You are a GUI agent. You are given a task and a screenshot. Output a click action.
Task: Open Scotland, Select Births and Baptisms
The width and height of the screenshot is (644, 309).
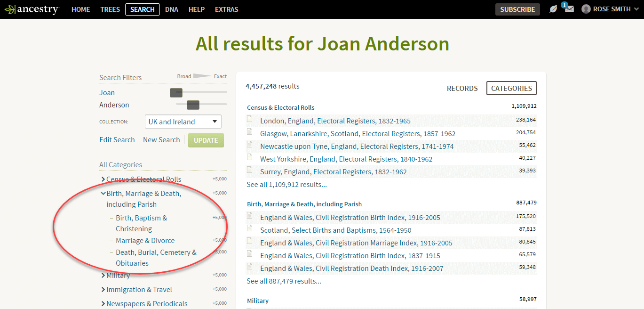click(x=336, y=230)
